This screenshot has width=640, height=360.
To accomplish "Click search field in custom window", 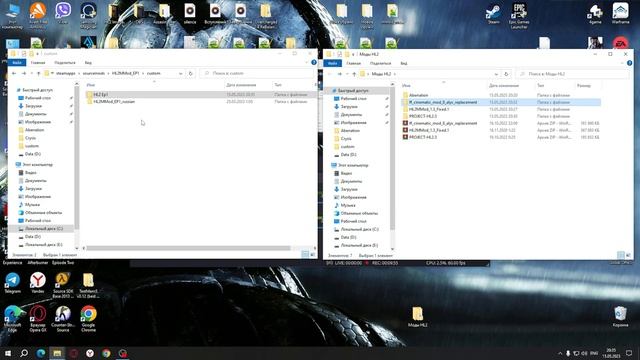I will [257, 73].
